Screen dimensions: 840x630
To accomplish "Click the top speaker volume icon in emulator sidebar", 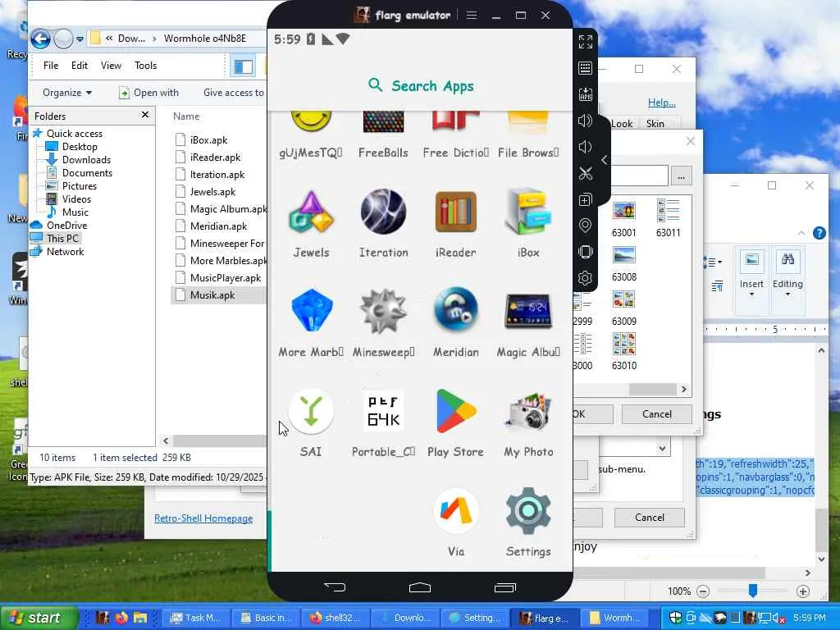I will click(x=586, y=121).
